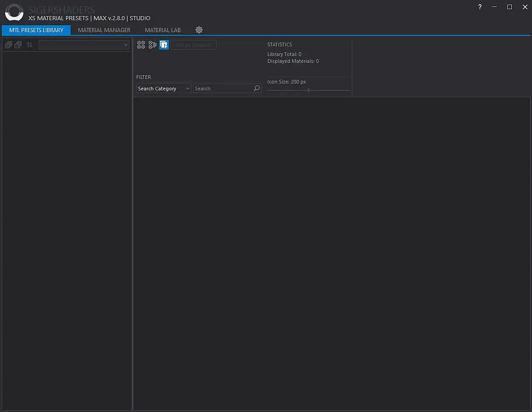Image resolution: width=532 pixels, height=412 pixels.
Task: Switch to the Material Manager tab
Action: 104,30
